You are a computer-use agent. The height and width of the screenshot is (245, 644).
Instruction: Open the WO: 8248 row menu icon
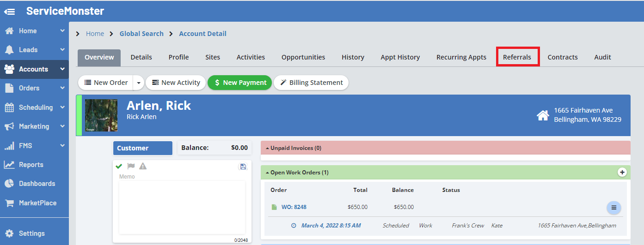tap(614, 208)
